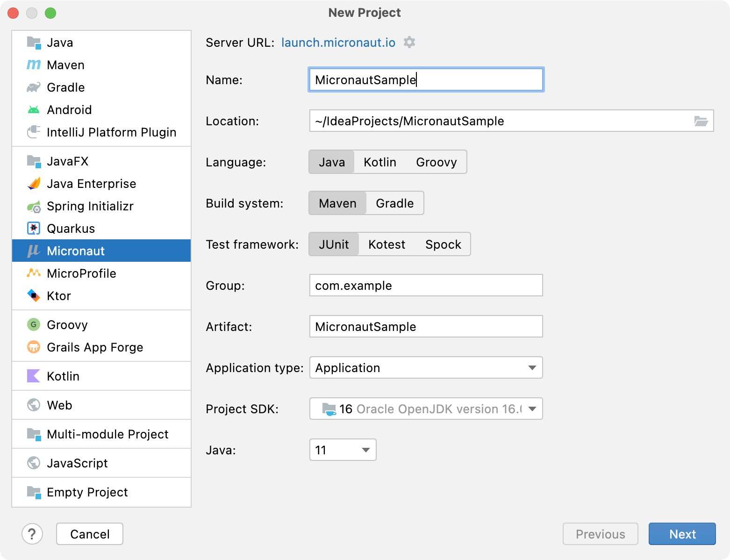
Task: Click the Kotlin logo icon
Action: click(34, 376)
